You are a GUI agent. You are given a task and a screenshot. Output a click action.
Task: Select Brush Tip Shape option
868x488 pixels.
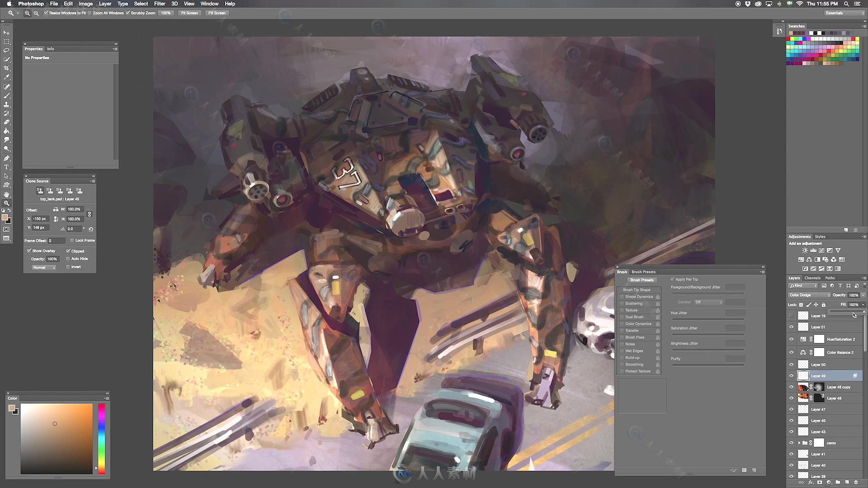pyautogui.click(x=637, y=290)
